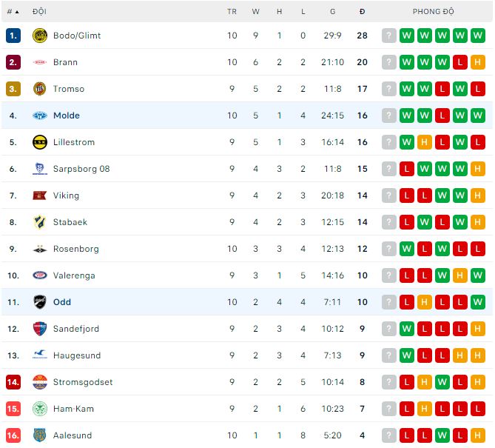Click Aalesund's green W form badge
This screenshot has width=495, height=448.
pos(442,435)
